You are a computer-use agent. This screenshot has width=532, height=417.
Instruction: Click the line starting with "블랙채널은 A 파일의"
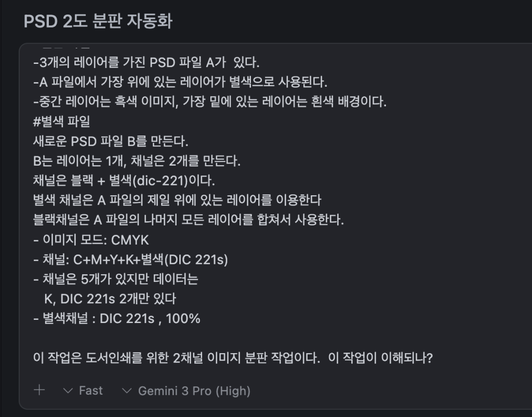pyautogui.click(x=188, y=220)
